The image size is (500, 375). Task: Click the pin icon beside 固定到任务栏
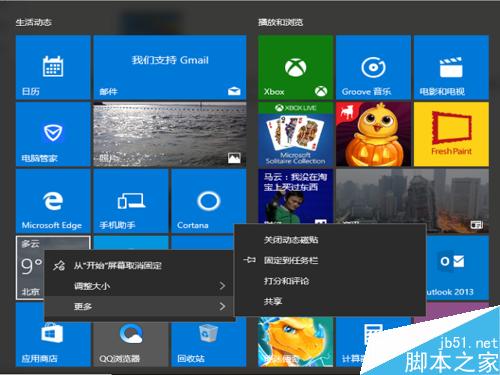coord(250,260)
